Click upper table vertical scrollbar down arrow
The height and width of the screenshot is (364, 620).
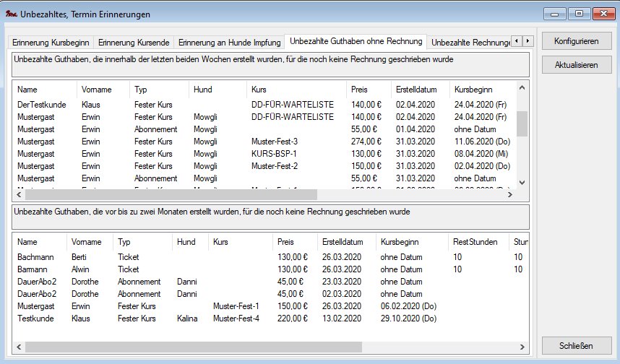coord(522,183)
